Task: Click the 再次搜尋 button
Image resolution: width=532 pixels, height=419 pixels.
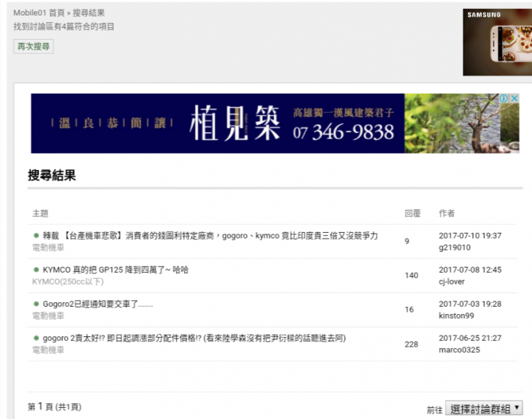Action: click(x=33, y=47)
